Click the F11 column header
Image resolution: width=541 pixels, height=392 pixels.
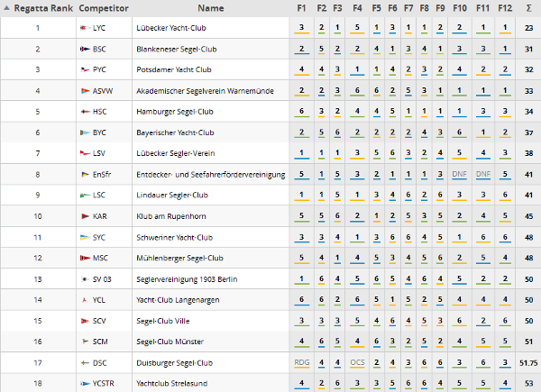(x=482, y=8)
